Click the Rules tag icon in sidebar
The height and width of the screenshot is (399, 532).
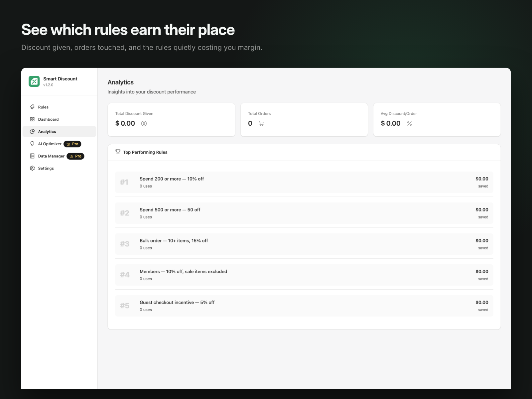pos(32,107)
